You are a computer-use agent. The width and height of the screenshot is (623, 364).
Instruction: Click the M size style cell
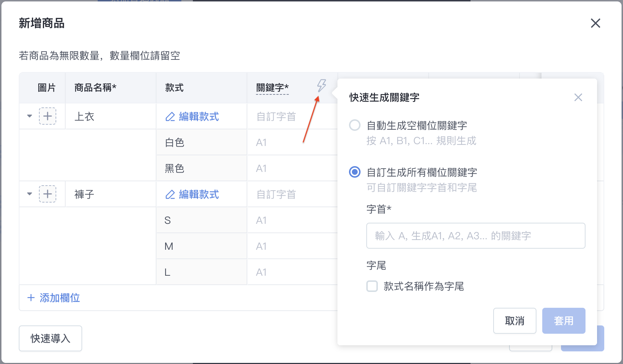coord(202,246)
